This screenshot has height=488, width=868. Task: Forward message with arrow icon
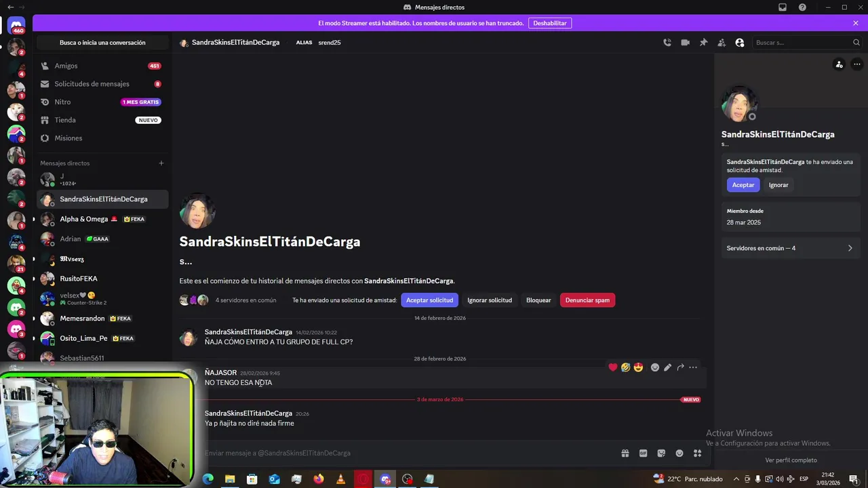click(680, 367)
